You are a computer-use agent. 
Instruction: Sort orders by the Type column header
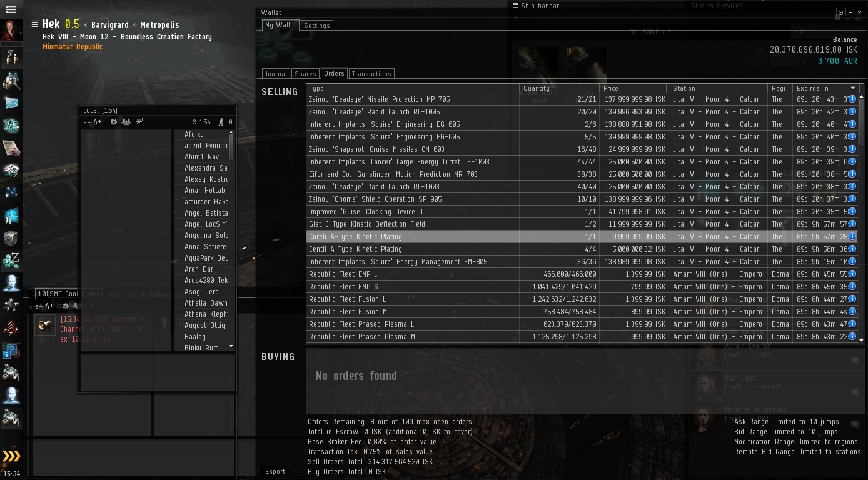[413, 88]
